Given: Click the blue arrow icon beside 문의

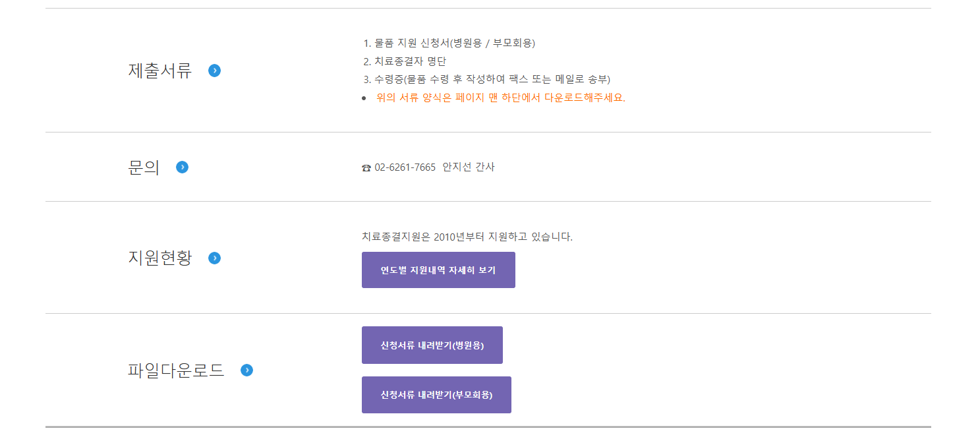Looking at the screenshot, I should [x=183, y=167].
